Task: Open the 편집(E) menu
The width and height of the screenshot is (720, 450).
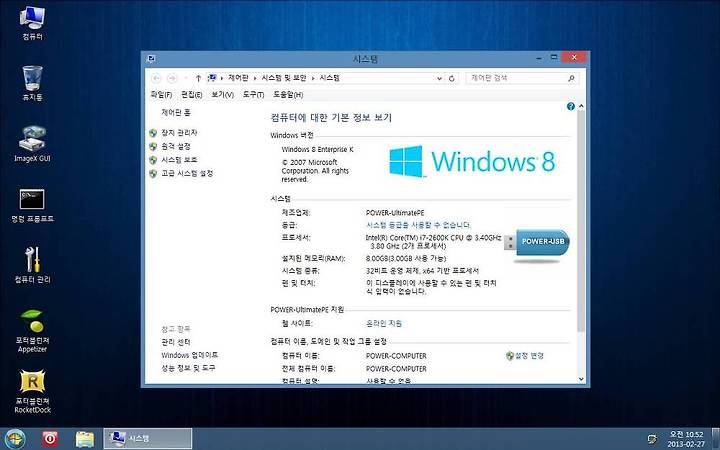Action: pyautogui.click(x=191, y=95)
